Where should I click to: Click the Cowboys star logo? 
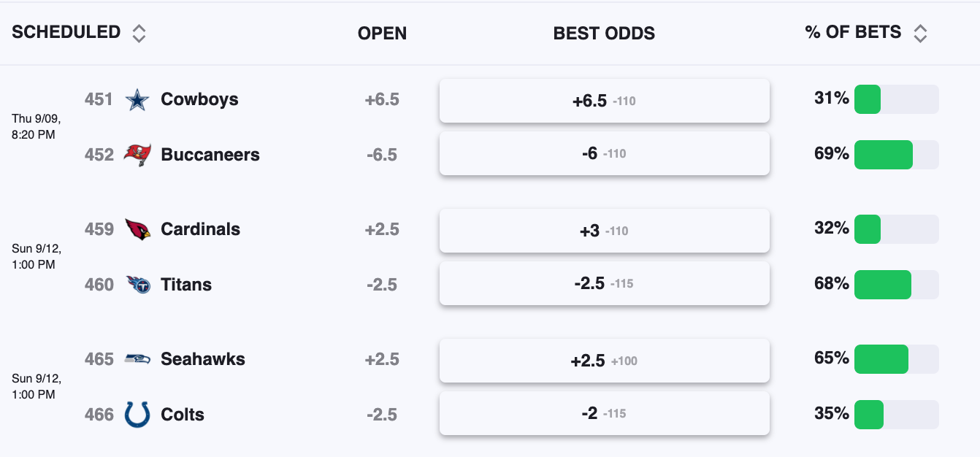pos(137,99)
